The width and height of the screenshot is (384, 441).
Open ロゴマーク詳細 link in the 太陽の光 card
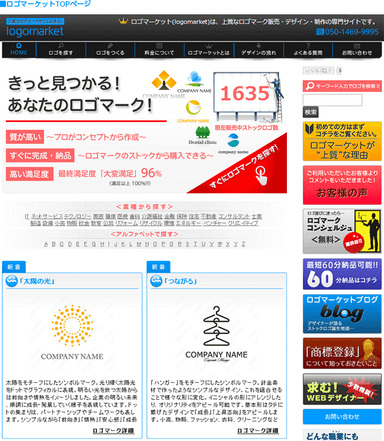pos(113,431)
